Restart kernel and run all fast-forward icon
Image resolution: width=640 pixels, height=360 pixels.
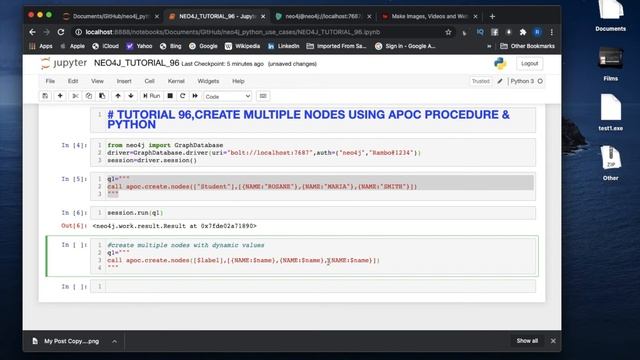pyautogui.click(x=195, y=96)
